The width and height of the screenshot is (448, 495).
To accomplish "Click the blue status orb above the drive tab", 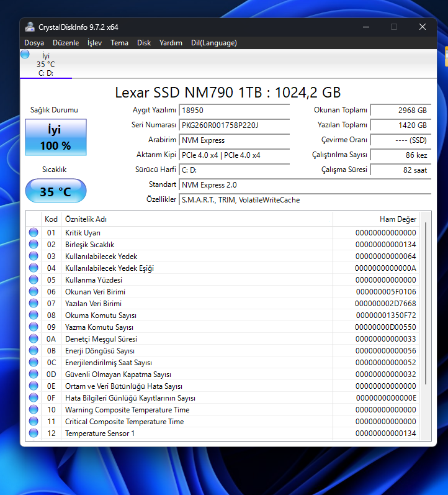I will pyautogui.click(x=25, y=55).
